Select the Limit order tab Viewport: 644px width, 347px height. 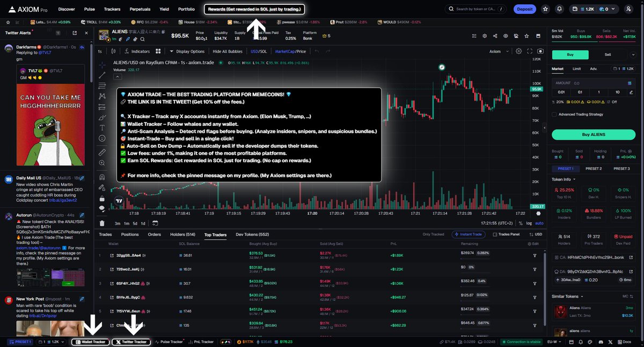pyautogui.click(x=576, y=69)
